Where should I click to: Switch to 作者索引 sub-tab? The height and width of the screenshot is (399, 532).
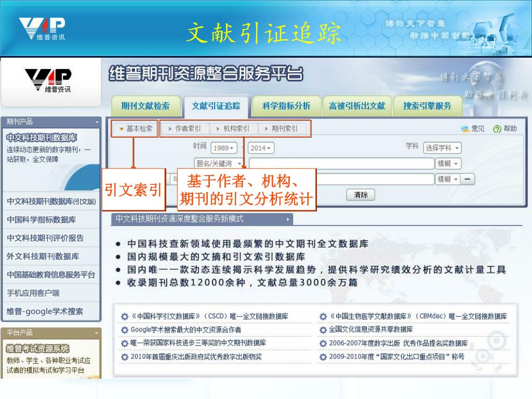click(184, 129)
